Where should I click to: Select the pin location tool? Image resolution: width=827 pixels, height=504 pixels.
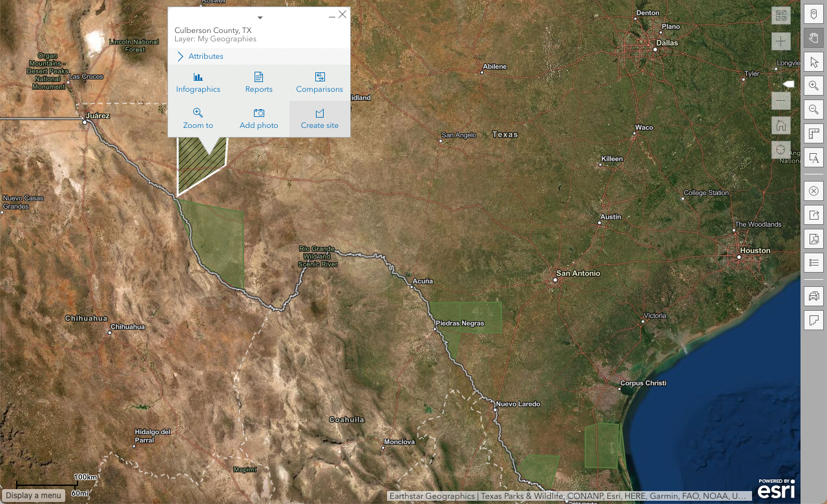[x=813, y=14]
